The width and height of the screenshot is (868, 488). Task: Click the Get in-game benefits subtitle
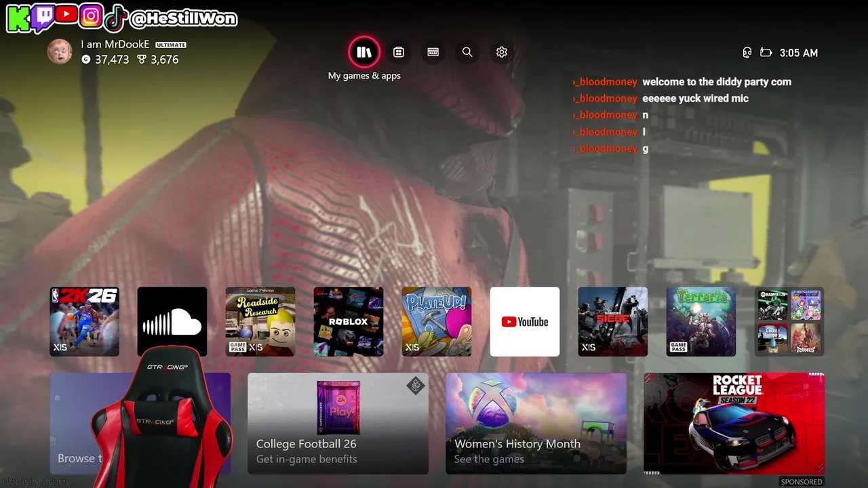[x=307, y=460]
